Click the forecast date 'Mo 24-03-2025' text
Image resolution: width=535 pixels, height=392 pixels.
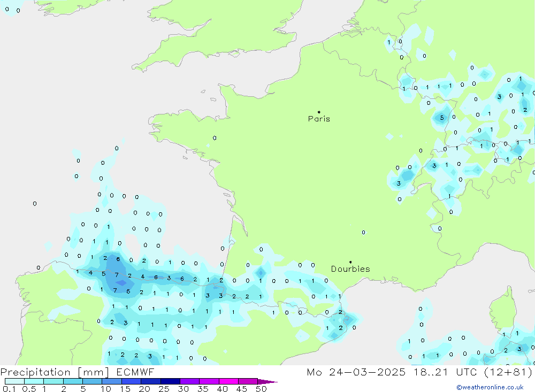pyautogui.click(x=356, y=372)
